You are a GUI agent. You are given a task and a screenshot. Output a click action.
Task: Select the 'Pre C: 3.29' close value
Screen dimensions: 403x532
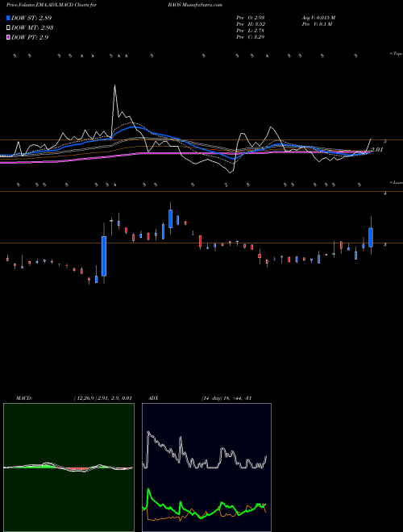251,37
